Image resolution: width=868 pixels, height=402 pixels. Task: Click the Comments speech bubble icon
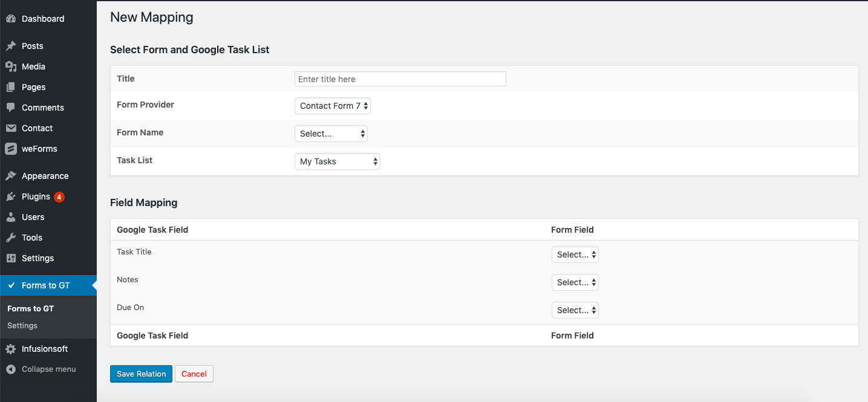coord(11,108)
